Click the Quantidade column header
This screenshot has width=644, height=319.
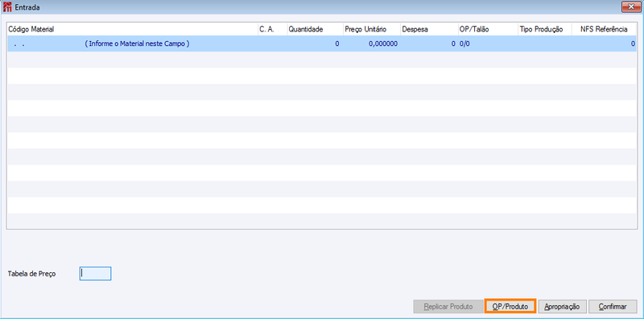click(315, 29)
